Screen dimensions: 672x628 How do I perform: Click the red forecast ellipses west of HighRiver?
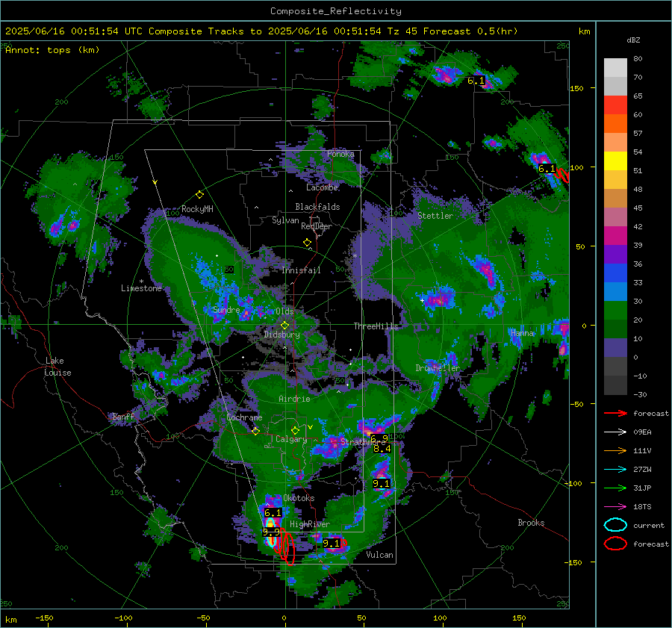pyautogui.click(x=286, y=547)
